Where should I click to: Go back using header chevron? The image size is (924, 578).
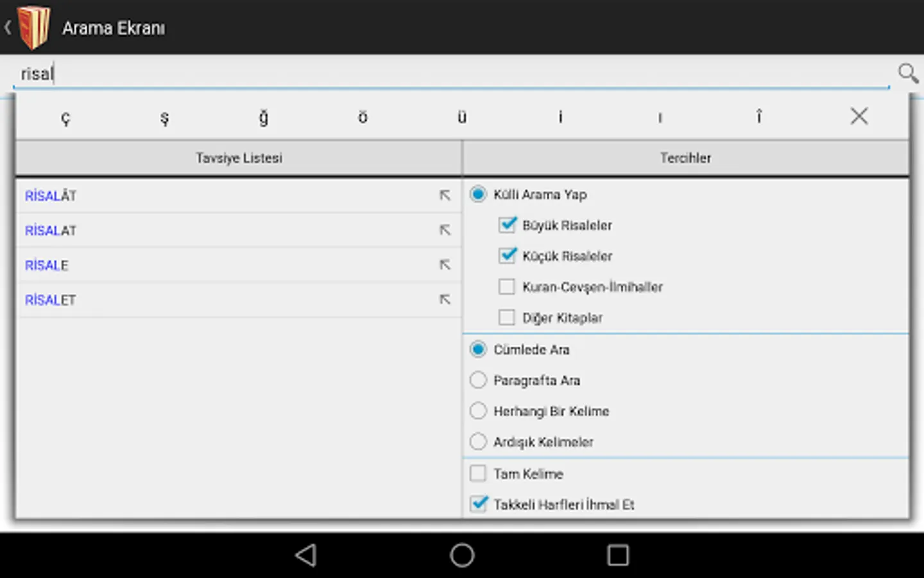pyautogui.click(x=8, y=28)
